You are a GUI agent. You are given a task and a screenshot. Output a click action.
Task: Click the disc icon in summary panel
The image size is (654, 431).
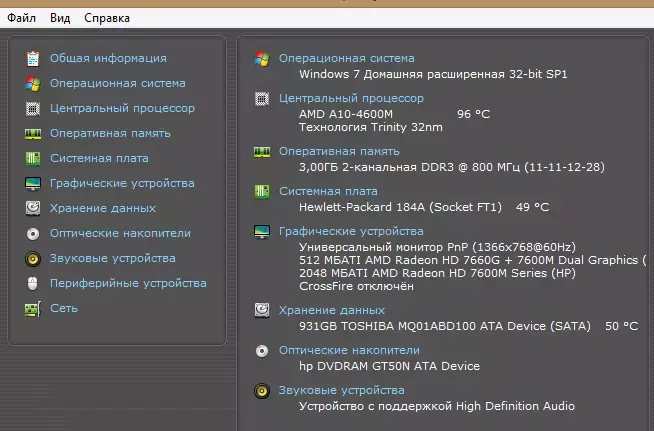262,351
